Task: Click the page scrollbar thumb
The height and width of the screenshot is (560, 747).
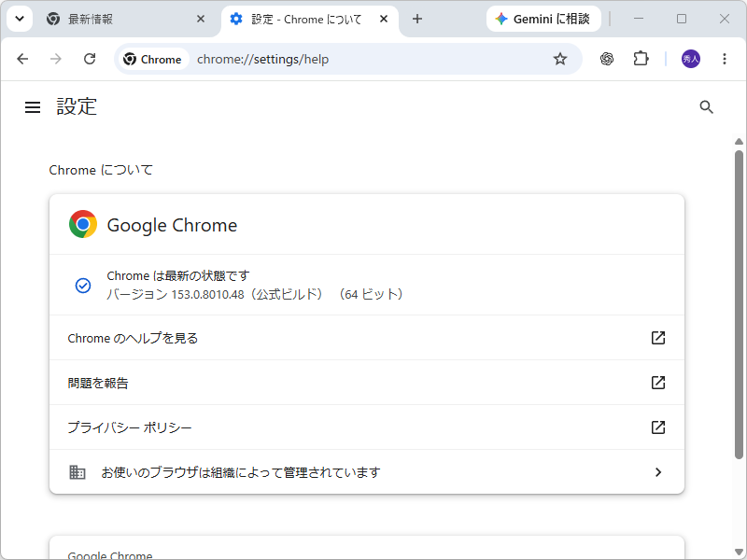Action: click(x=739, y=305)
